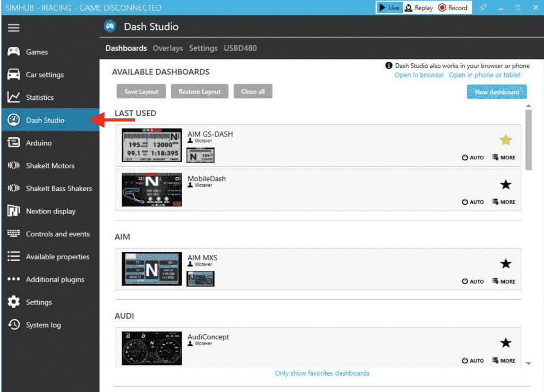The height and width of the screenshot is (392, 544).
Task: Open MORE menu for AIM MXS
Action: click(x=504, y=282)
